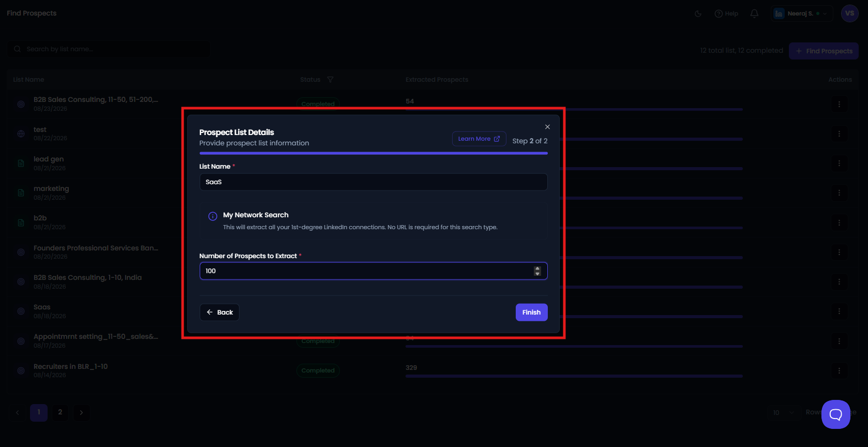
Task: Open the actions menu for Recruiters in BLR_1-10
Action: tap(839, 371)
